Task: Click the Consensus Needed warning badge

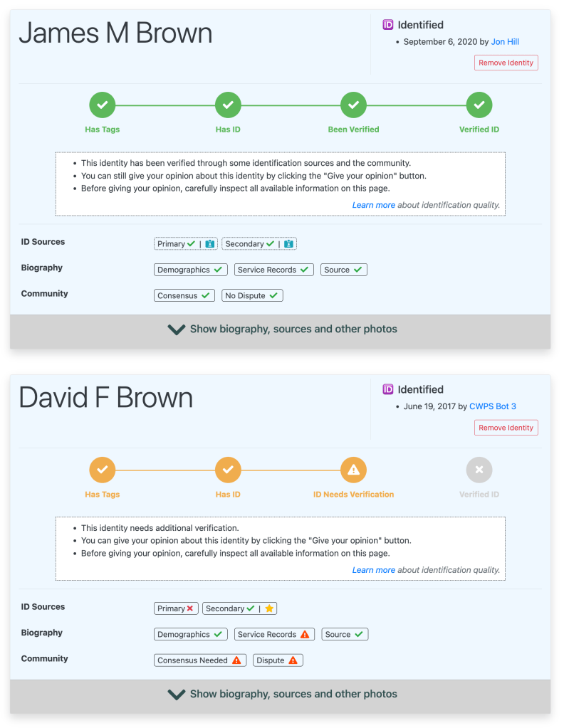Action: point(200,660)
